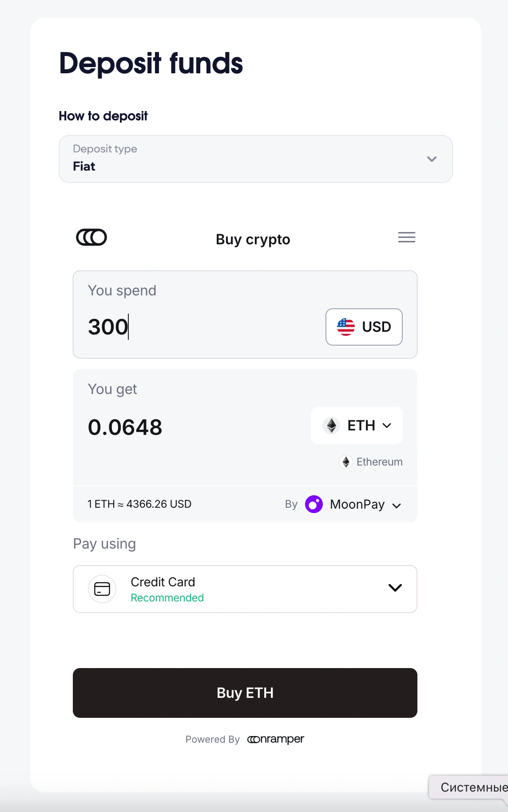Click the Credit Card chevron arrow
The width and height of the screenshot is (508, 812).
(395, 588)
